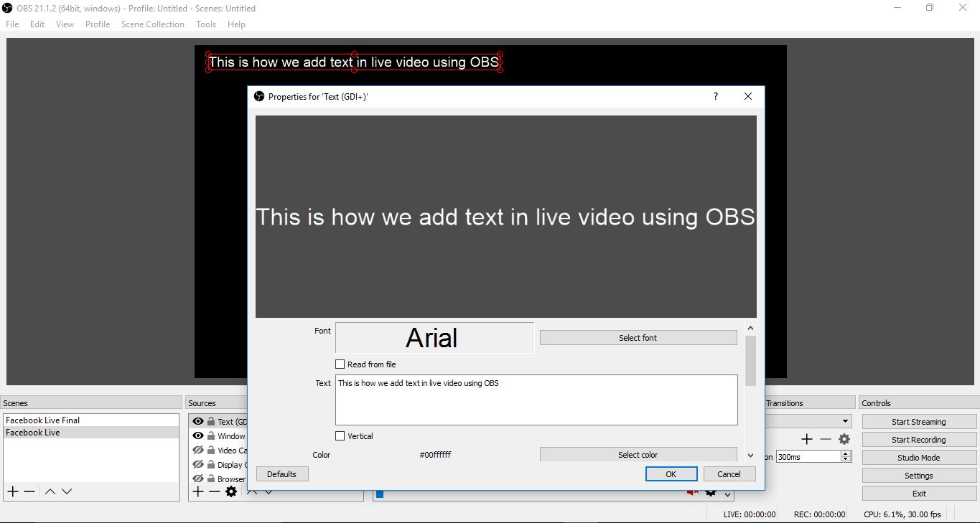Click the #00ffffff color value
This screenshot has height=523, width=980.
435,455
